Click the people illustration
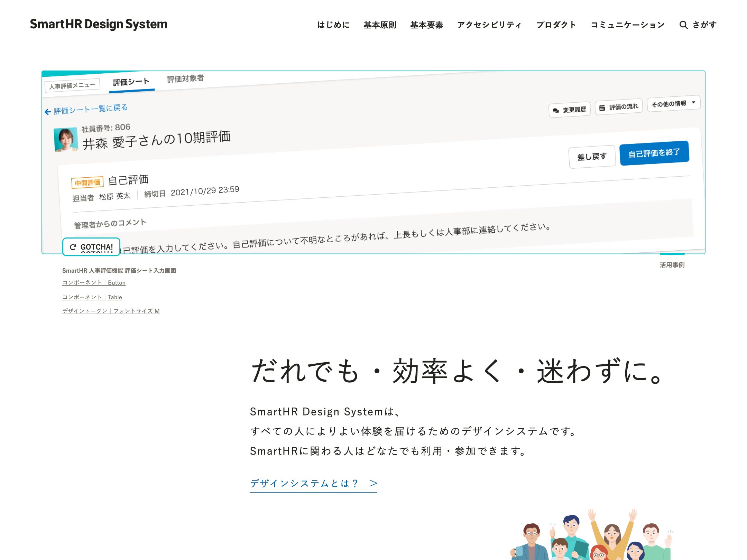 point(592,534)
